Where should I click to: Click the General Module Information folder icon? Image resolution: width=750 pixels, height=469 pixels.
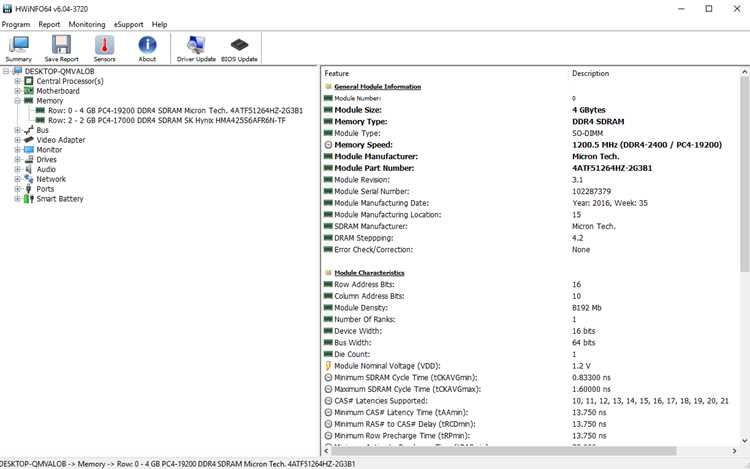click(x=328, y=87)
